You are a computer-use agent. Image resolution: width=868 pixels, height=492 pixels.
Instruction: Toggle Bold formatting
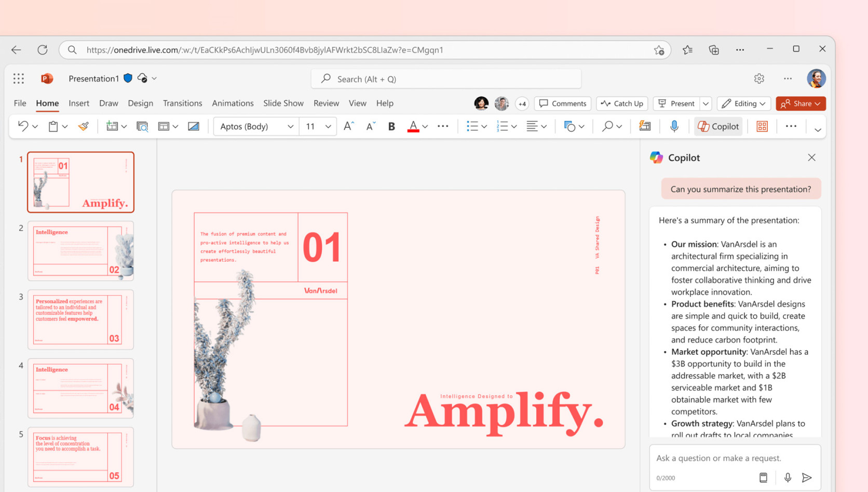[391, 126]
